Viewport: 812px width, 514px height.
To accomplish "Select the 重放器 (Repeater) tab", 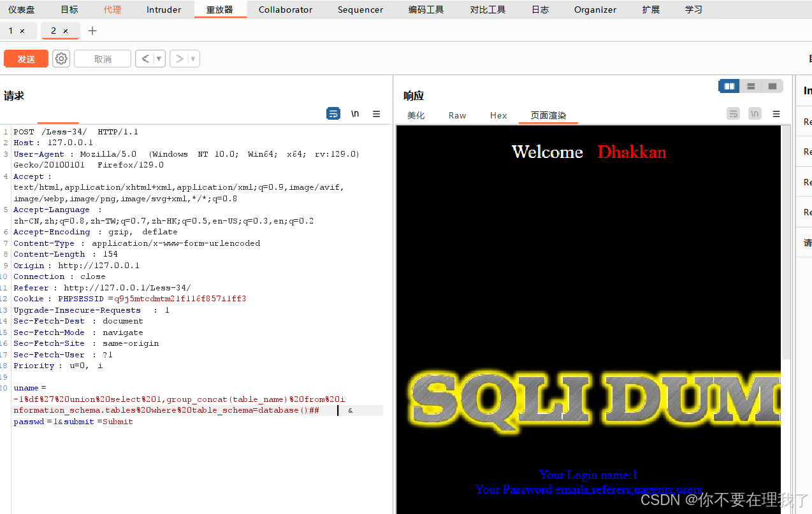I will 220,10.
